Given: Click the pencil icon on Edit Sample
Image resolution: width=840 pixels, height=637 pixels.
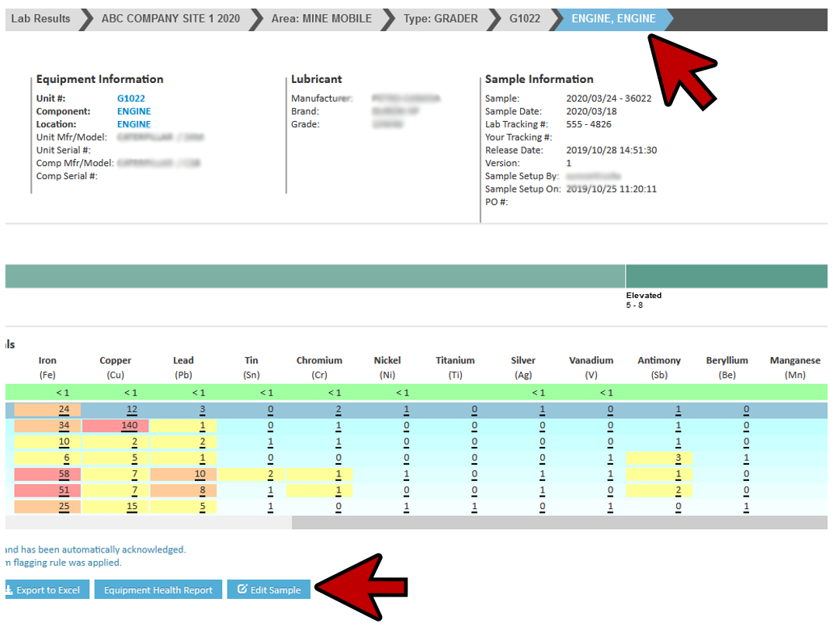Looking at the screenshot, I should (242, 590).
